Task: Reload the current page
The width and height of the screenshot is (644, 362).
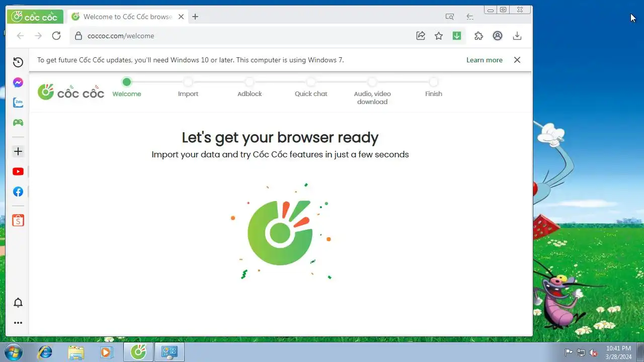Action: click(x=56, y=36)
